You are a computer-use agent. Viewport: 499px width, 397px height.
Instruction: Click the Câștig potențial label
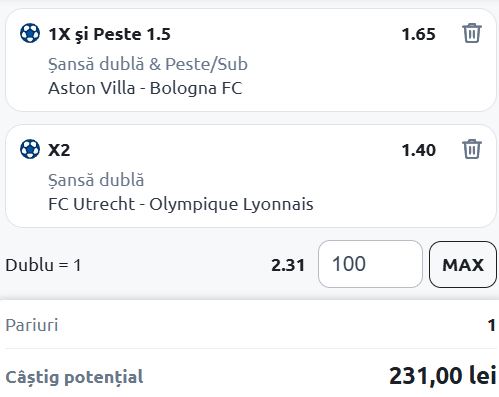tap(74, 377)
